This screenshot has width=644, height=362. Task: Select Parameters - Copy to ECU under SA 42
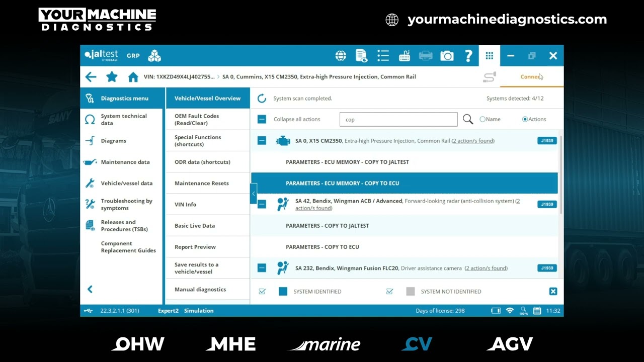pos(405,247)
